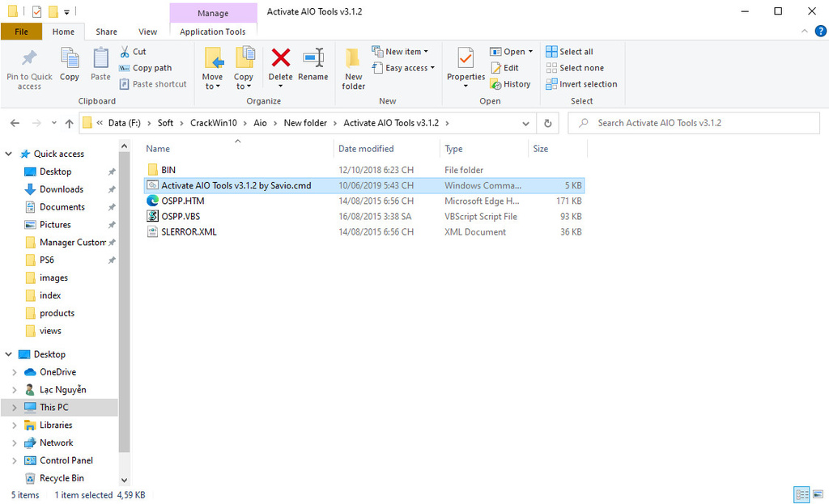Open the Easy access dropdown
The image size is (829, 504).
403,68
